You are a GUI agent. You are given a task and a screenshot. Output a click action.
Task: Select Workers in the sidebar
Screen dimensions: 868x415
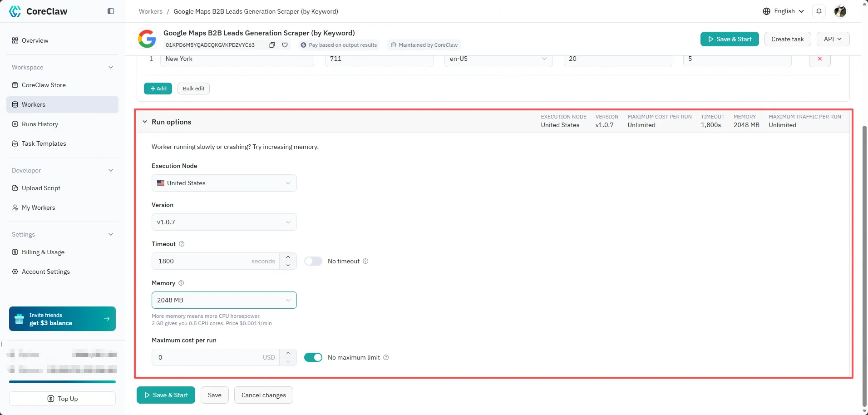(x=62, y=104)
